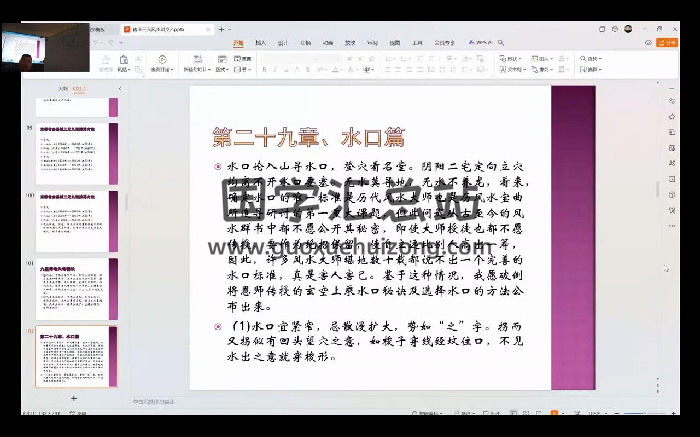The image size is (700, 437).
Task: Click the orange share button at top right
Action: coord(669,43)
